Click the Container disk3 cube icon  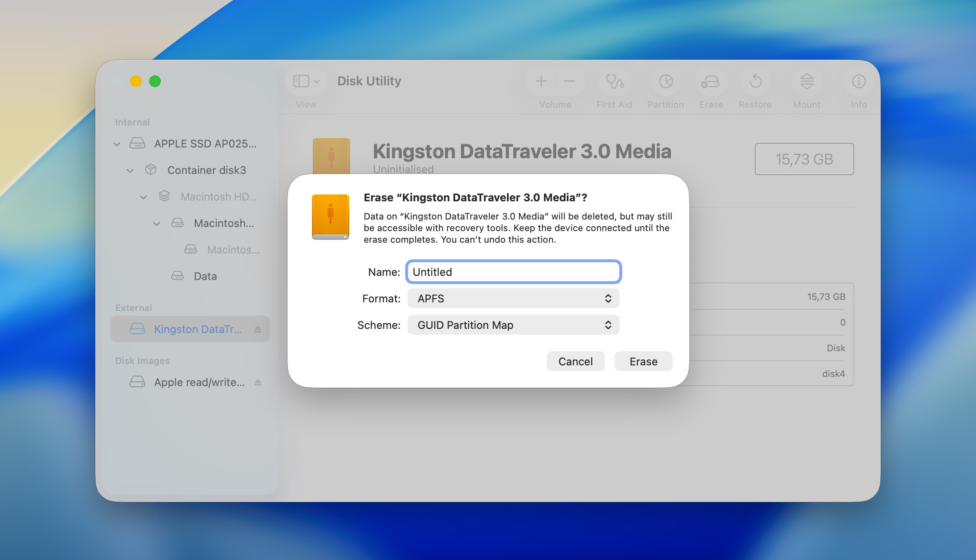(x=151, y=170)
